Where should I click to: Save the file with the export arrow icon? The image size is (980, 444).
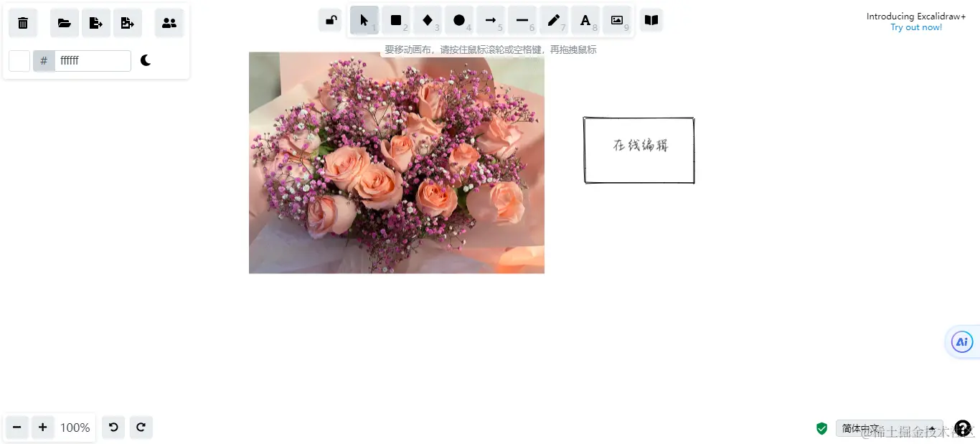tap(96, 23)
